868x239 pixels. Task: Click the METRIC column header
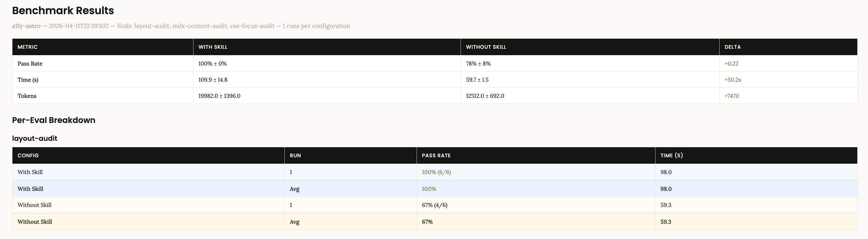point(103,47)
